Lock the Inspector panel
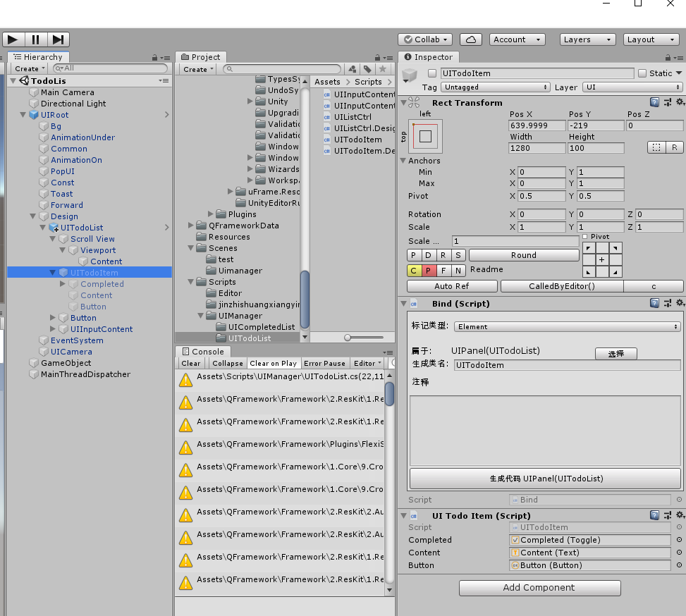Screen dimensions: 686x616 pyautogui.click(x=669, y=57)
